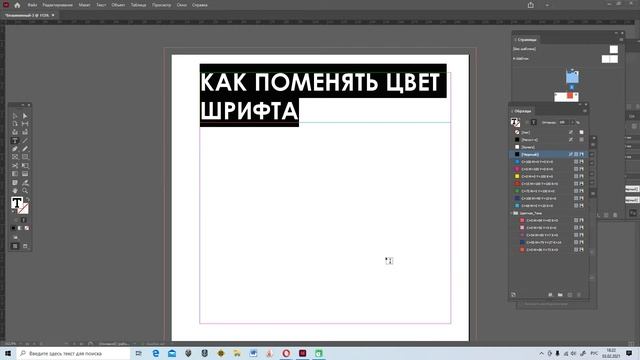Collapse the Tools panel with double arrows
Image resolution: width=640 pixels, height=360 pixels.
(x=22, y=105)
